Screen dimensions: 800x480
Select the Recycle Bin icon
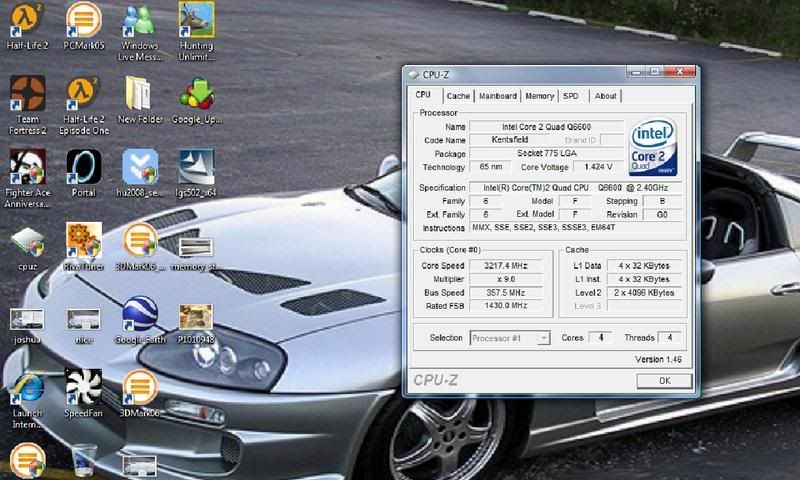tap(84, 461)
